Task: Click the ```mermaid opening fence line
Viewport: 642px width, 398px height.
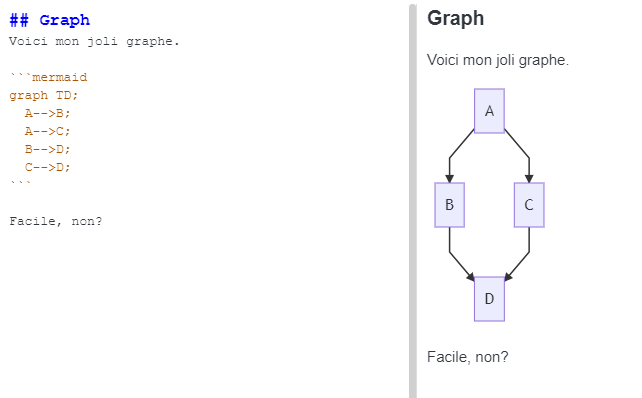Action: (x=48, y=77)
